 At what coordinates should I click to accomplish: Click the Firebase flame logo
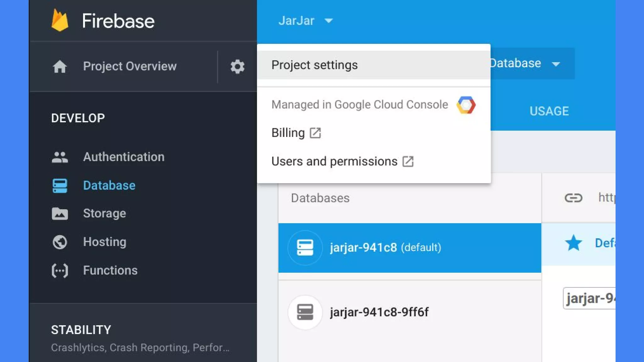point(60,20)
